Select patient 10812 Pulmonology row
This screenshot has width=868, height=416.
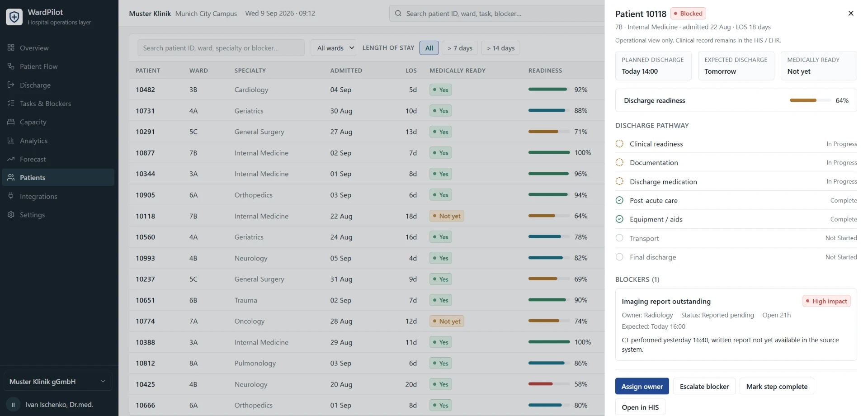pos(367,363)
